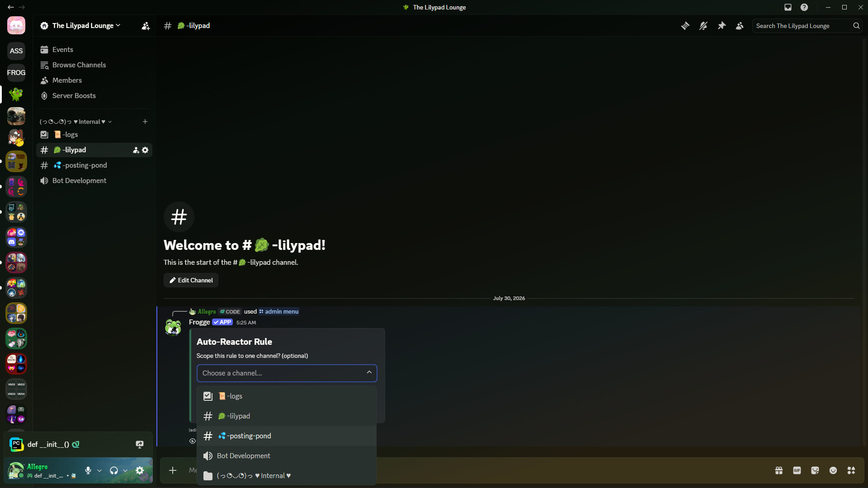Open headphone output options chevron
The image size is (868, 488).
pos(125,470)
